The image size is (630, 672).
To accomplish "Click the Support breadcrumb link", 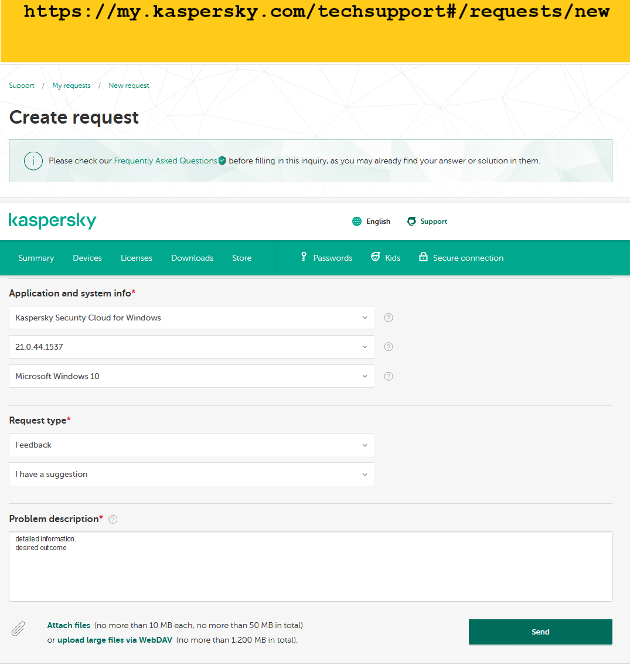I will [x=22, y=86].
